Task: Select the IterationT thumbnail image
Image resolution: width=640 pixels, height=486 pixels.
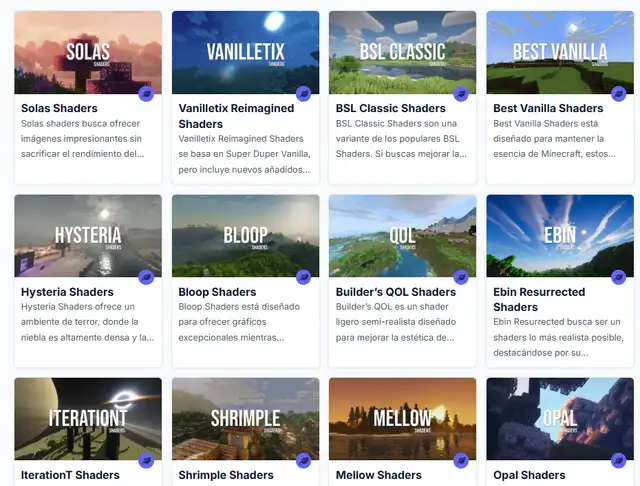Action: pos(88,419)
